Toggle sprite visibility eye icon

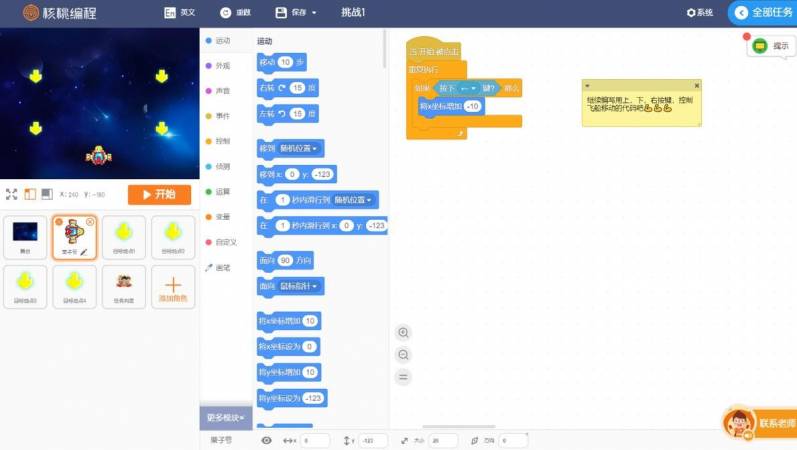pos(266,440)
